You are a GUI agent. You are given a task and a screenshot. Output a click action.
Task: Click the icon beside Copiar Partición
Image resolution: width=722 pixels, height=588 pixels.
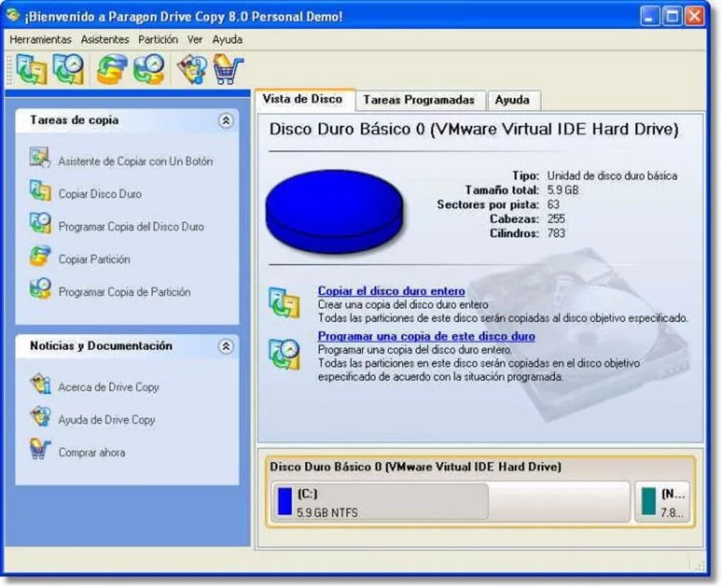tap(40, 256)
